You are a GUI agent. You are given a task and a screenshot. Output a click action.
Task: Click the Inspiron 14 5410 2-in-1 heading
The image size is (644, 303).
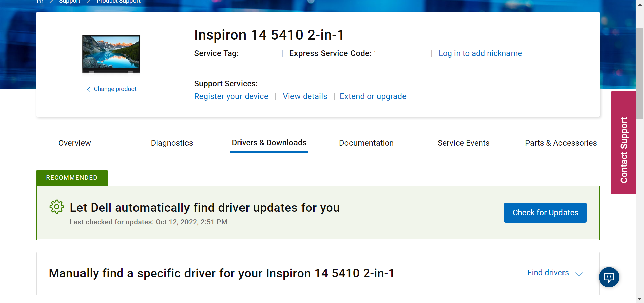coord(269,35)
